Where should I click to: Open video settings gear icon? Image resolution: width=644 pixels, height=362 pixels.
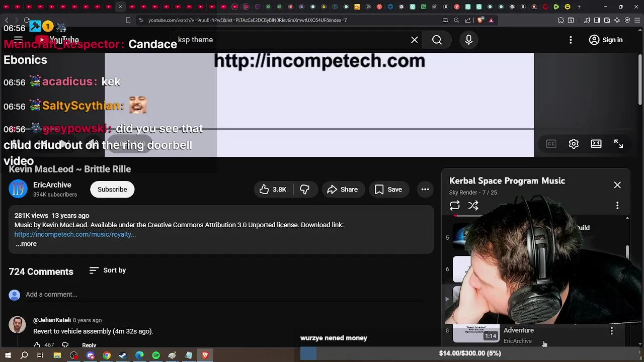574,144
